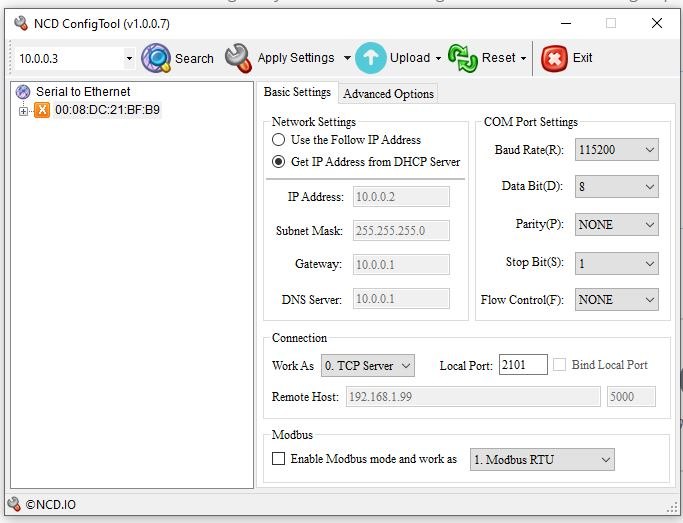
Task: Click the Search magnifier globe icon
Action: pyautogui.click(x=156, y=58)
